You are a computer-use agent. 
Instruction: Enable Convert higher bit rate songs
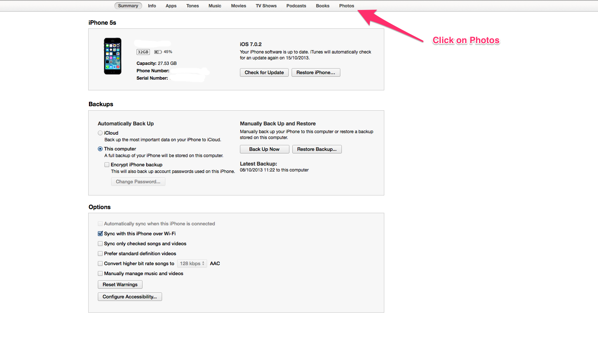100,264
